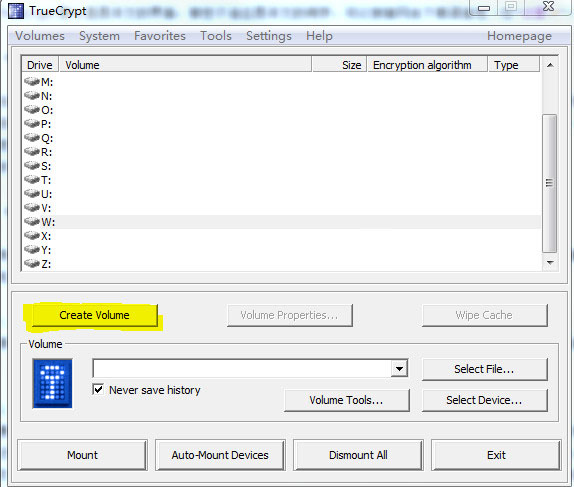Open the Help menu
The image size is (574, 487).
coord(319,36)
